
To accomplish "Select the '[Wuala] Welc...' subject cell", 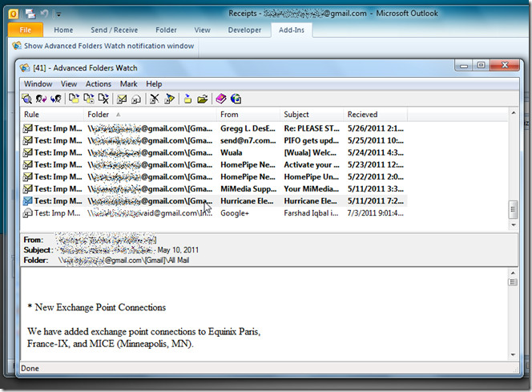I will 310,153.
